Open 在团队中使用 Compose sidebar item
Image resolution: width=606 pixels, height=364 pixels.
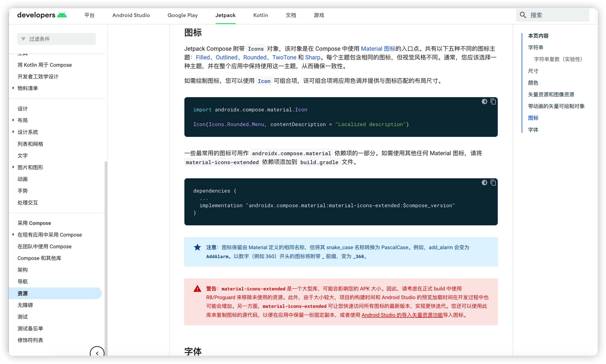coord(44,246)
